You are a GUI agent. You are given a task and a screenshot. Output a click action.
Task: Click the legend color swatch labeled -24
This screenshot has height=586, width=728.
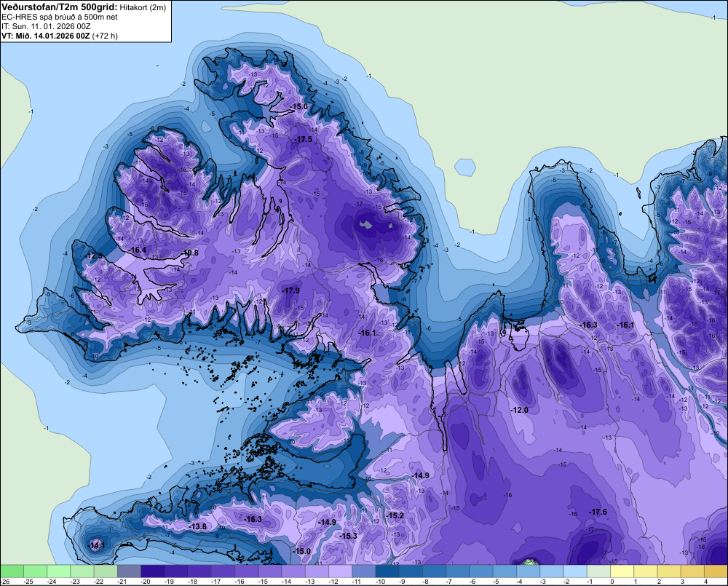(x=59, y=571)
